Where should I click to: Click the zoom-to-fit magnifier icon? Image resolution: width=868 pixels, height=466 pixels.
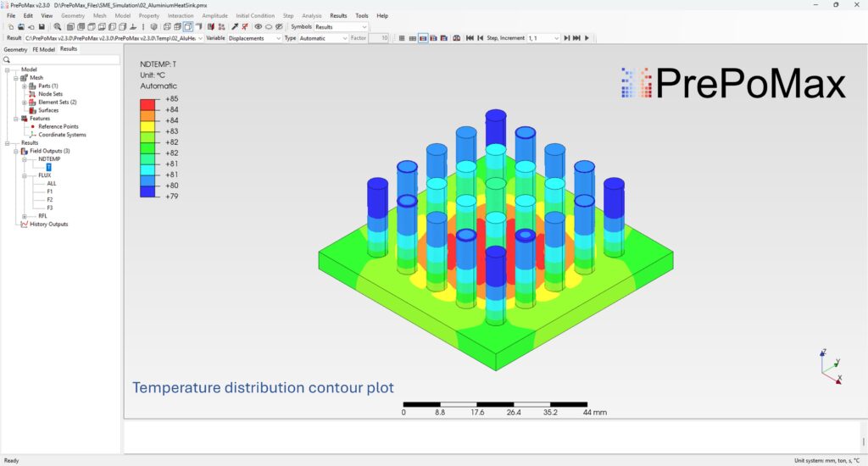tap(57, 27)
